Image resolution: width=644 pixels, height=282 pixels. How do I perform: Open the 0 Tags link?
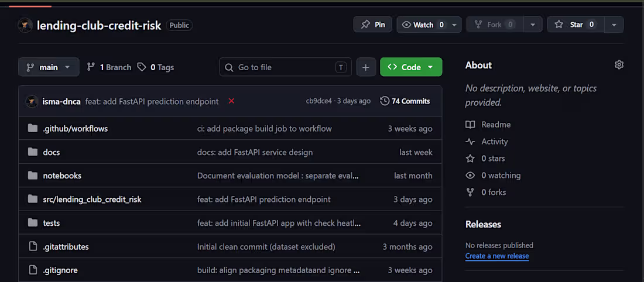tap(156, 67)
